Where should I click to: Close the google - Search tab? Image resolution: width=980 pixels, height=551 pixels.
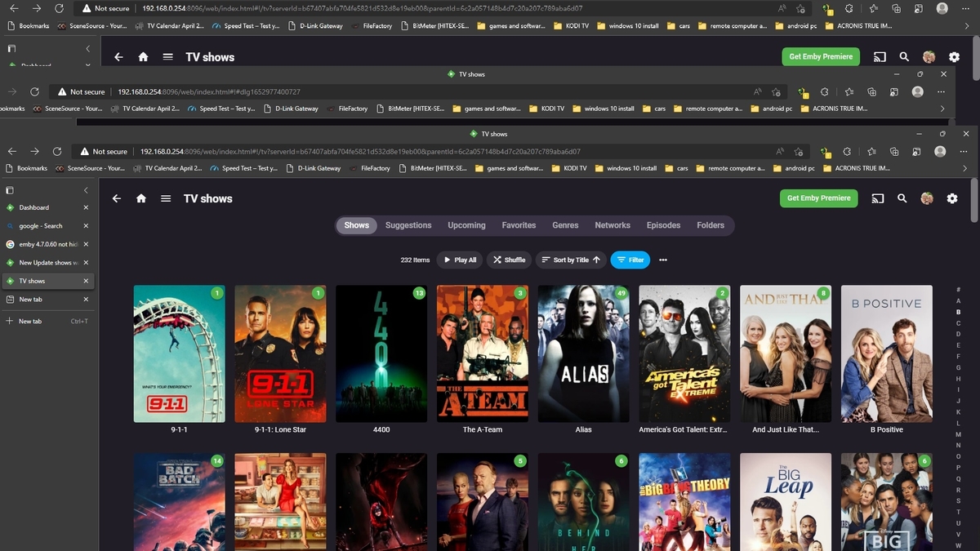86,226
